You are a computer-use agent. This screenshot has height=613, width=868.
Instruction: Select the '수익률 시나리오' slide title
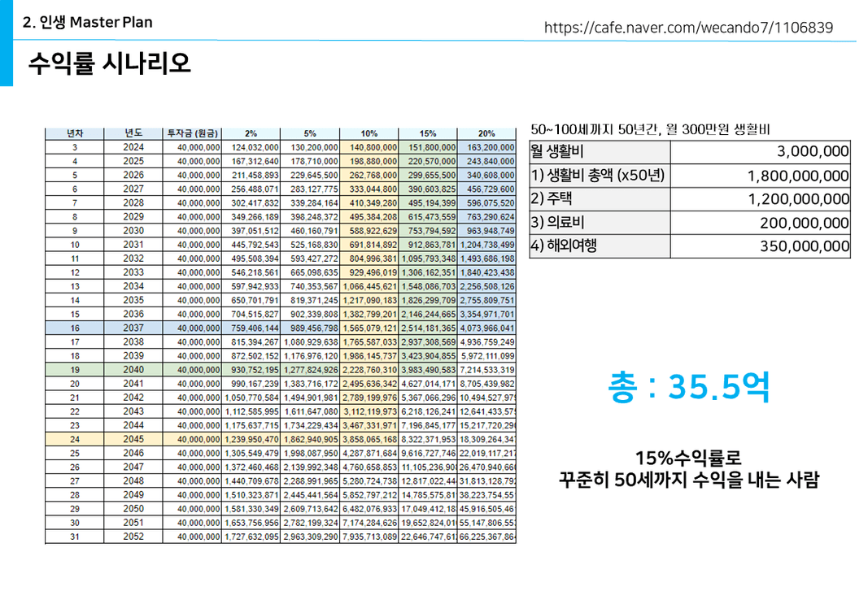110,63
